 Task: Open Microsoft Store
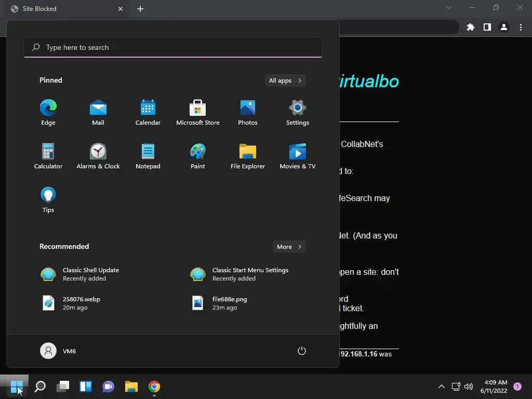click(x=198, y=113)
